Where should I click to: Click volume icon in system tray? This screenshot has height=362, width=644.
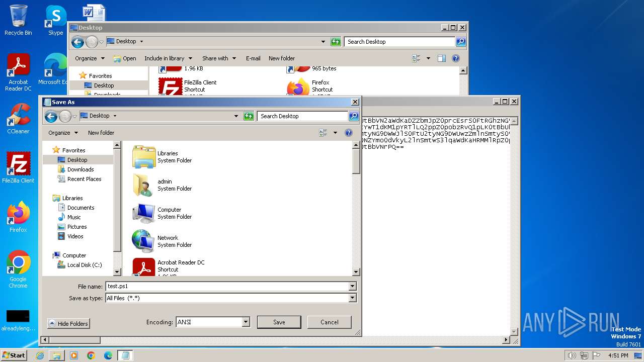tap(572, 355)
